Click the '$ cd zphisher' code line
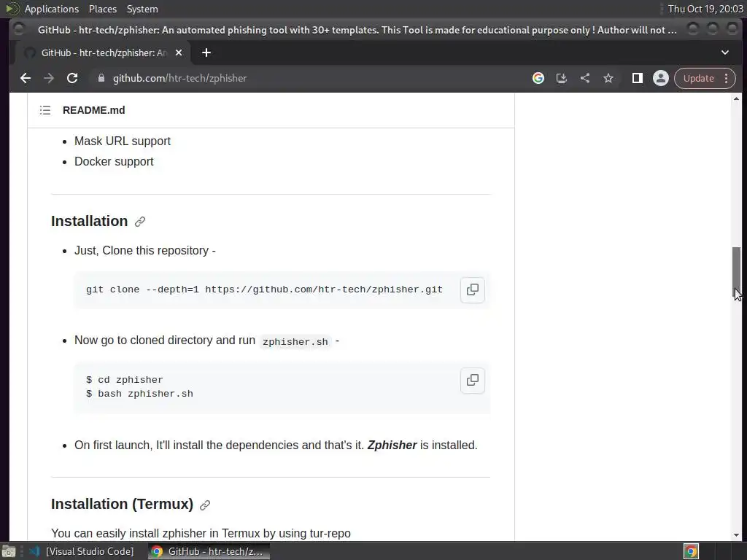 pyautogui.click(x=124, y=379)
